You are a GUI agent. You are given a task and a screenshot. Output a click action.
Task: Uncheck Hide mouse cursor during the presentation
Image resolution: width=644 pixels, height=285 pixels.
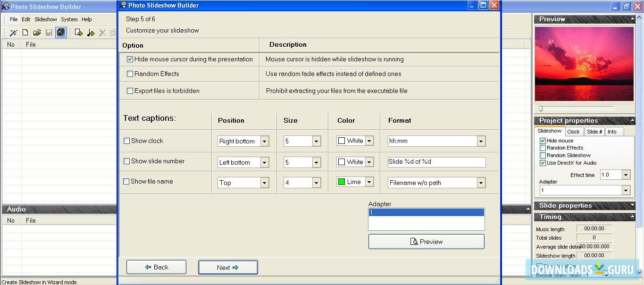click(130, 59)
